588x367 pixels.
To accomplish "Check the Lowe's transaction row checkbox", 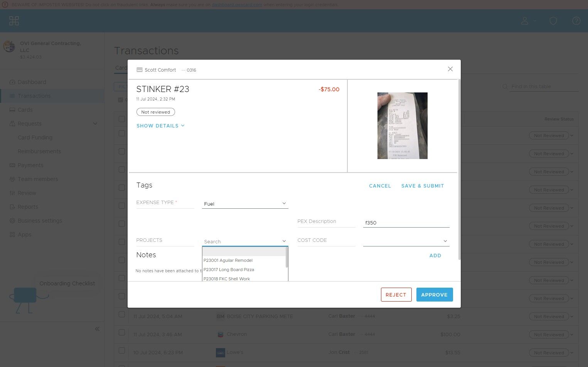I will coord(122,350).
